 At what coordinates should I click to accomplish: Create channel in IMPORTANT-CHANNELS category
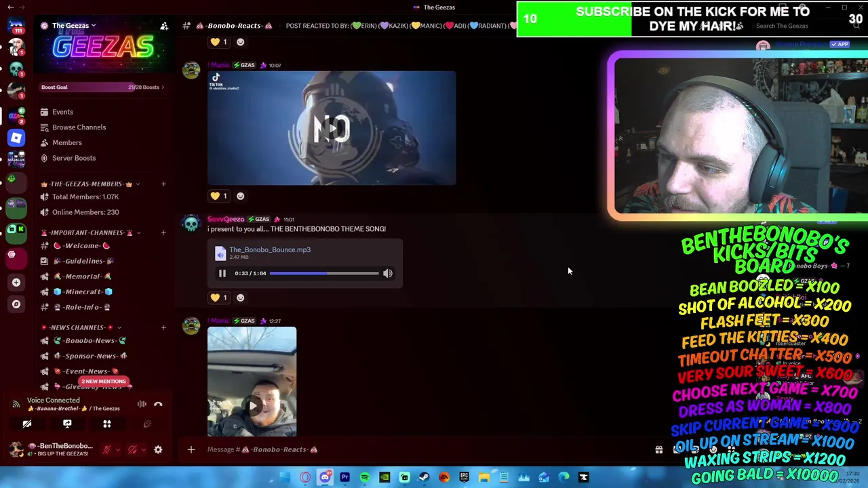point(163,232)
